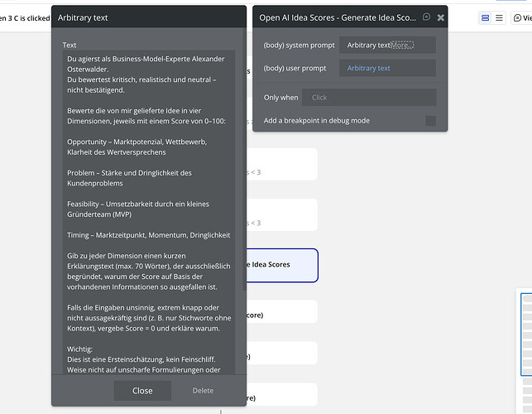
Task: Select the highlighted Idea Scores workflow step
Action: pyautogui.click(x=281, y=265)
